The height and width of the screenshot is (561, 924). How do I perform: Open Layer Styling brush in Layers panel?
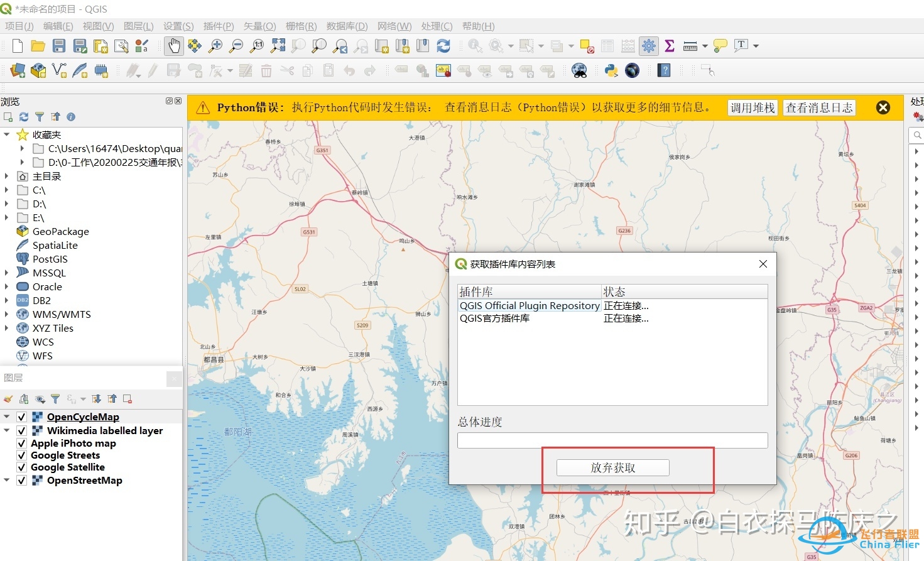[8, 399]
